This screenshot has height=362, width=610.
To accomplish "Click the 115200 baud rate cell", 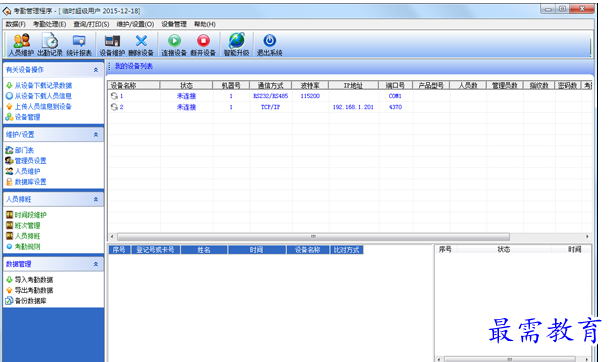I will click(x=310, y=96).
